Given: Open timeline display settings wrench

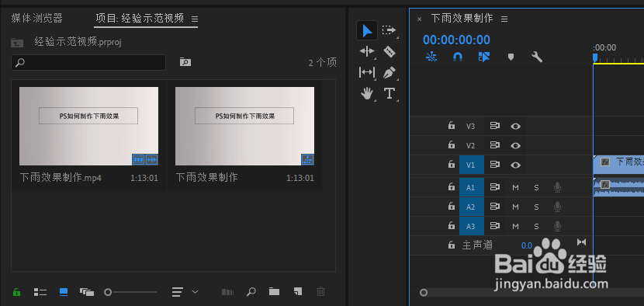Looking at the screenshot, I should (x=537, y=57).
